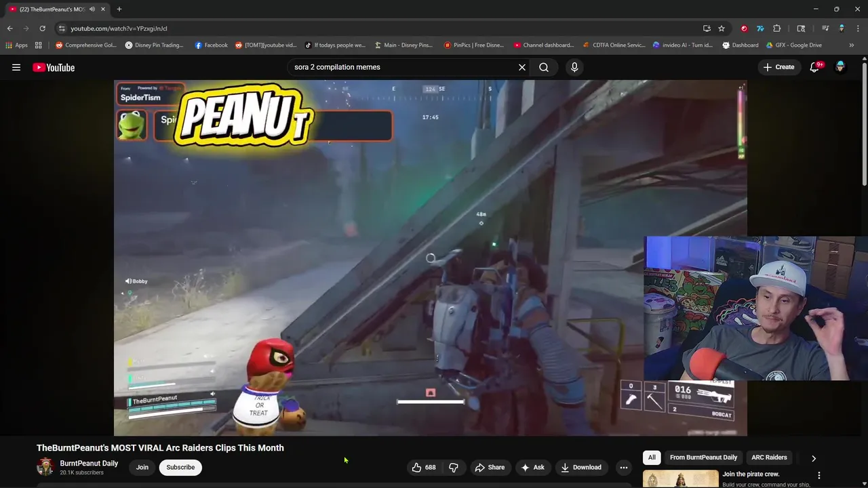868x488 pixels.
Task: Open the Dashboard bookmark
Action: (x=740, y=45)
